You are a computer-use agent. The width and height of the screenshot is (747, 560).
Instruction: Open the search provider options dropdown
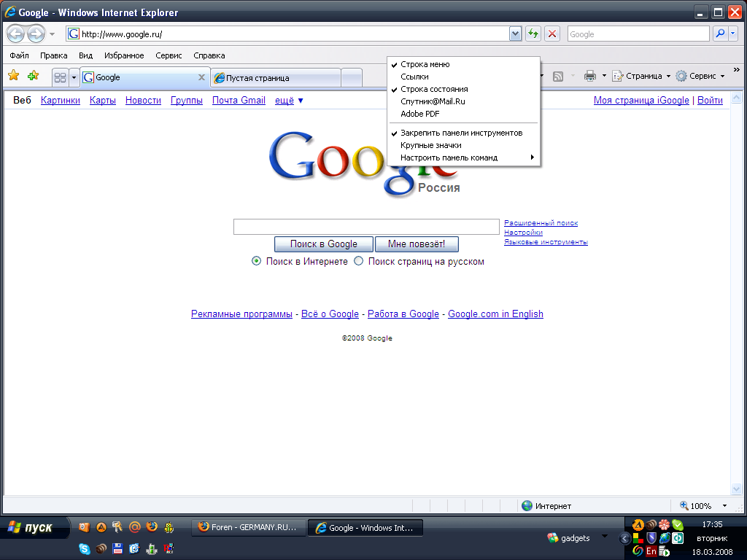pyautogui.click(x=733, y=34)
